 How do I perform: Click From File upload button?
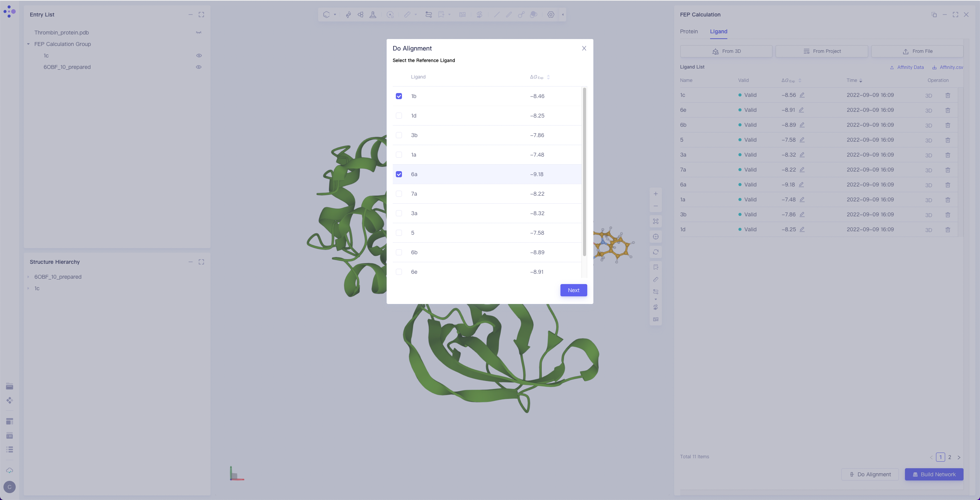tap(917, 51)
